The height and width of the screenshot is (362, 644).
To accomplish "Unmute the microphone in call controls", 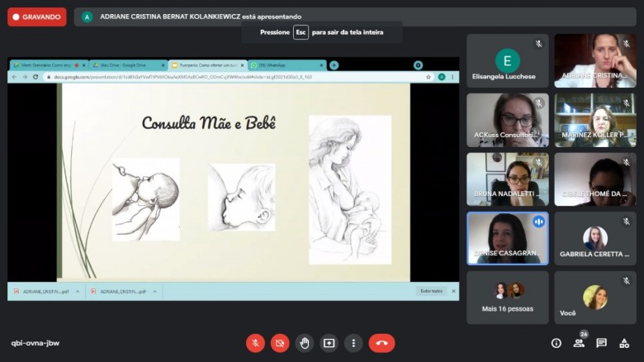I will click(256, 343).
